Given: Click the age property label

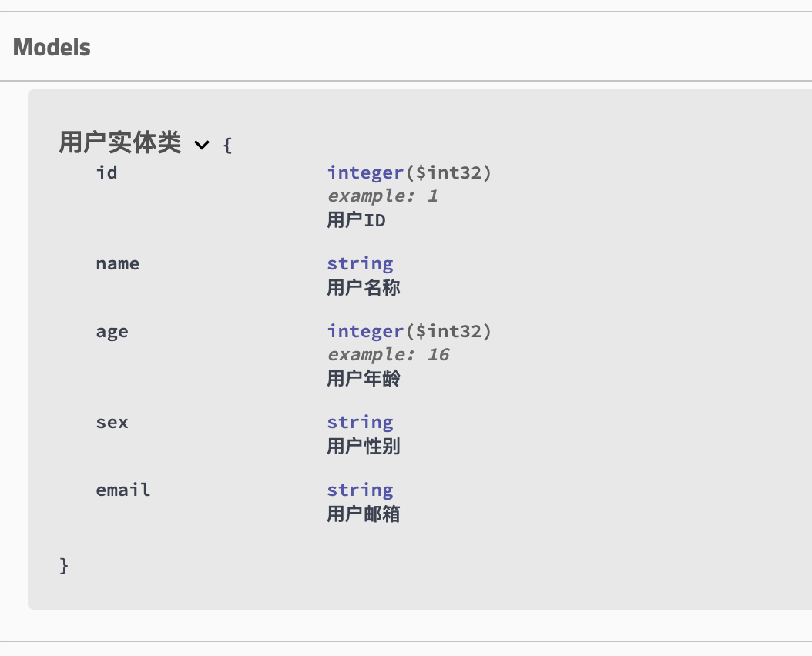Looking at the screenshot, I should pyautogui.click(x=112, y=331).
